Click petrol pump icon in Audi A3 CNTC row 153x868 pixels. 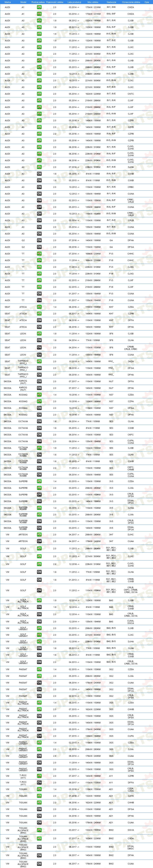[x=39, y=94]
